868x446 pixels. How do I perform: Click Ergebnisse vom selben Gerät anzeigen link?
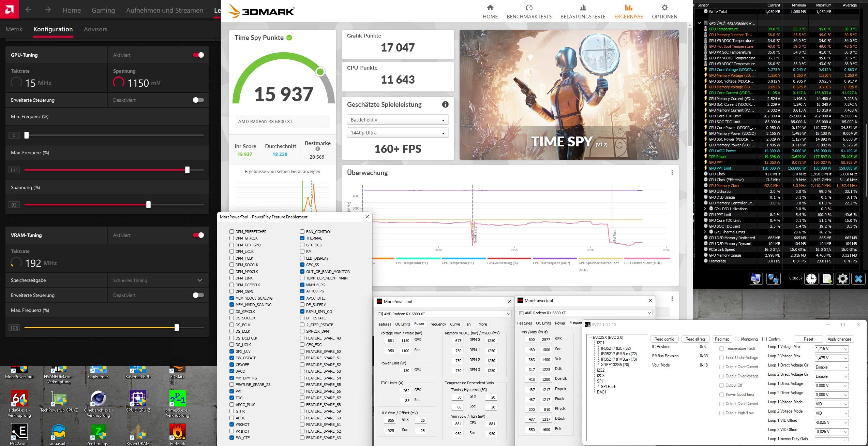click(x=282, y=172)
